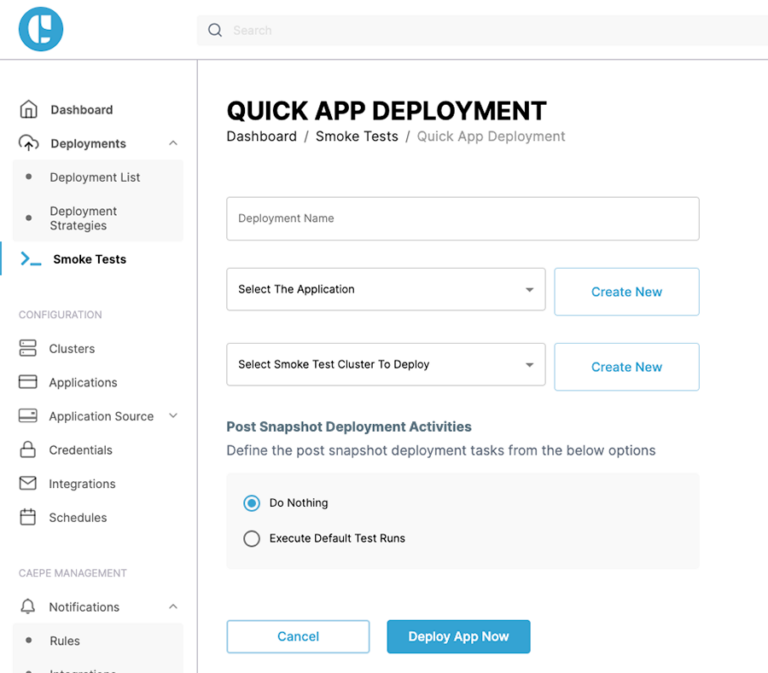This screenshot has height=673, width=768.
Task: Click the search magnifier icon
Action: pos(215,30)
